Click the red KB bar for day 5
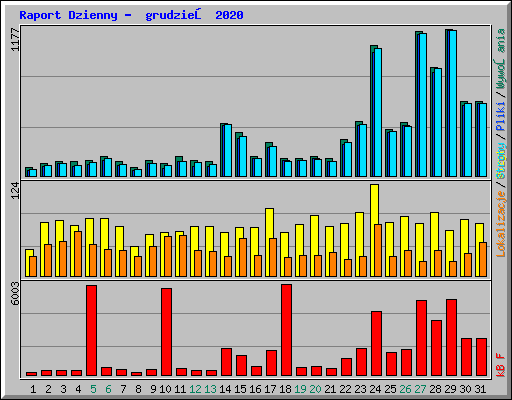The image size is (512, 400). [x=92, y=330]
